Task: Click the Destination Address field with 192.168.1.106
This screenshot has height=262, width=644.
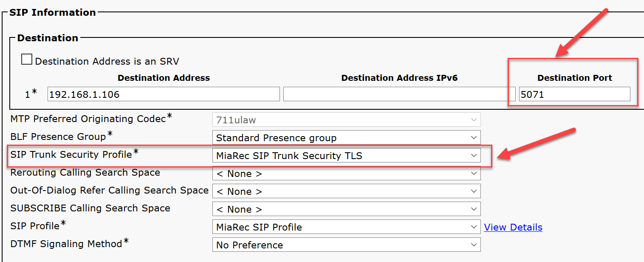Action: tap(164, 94)
